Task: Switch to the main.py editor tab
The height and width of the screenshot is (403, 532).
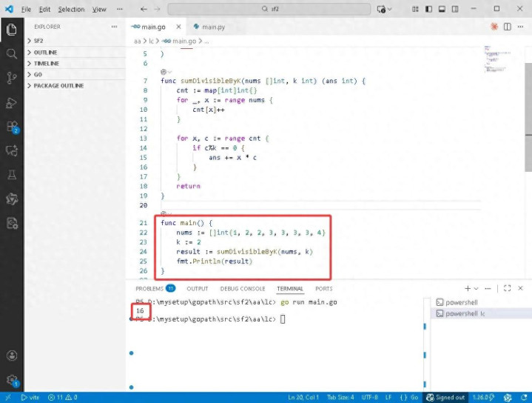Action: point(210,27)
